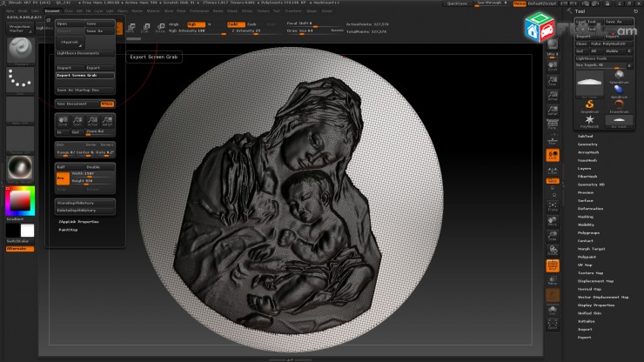This screenshot has width=644, height=362.
Task: Click Make PolyMesh3D button
Action: [611, 44]
